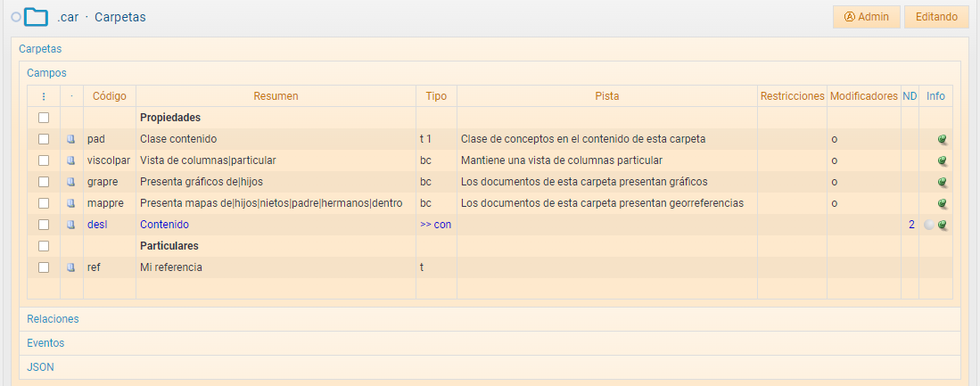Open the document icon for the pad row

[71, 139]
